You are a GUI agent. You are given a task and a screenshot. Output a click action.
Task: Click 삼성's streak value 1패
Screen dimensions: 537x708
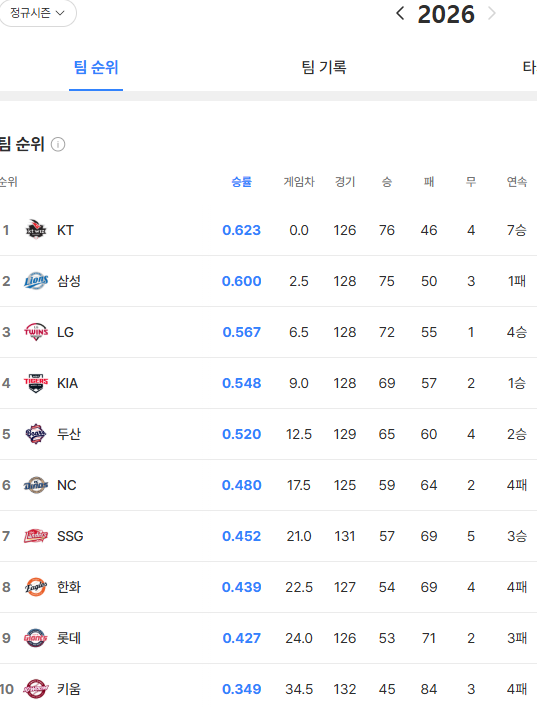(517, 281)
